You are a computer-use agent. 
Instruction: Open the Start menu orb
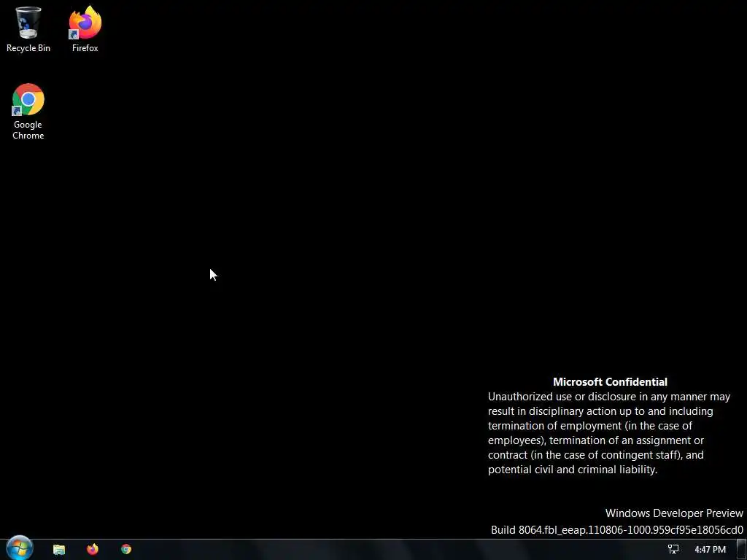(x=20, y=548)
